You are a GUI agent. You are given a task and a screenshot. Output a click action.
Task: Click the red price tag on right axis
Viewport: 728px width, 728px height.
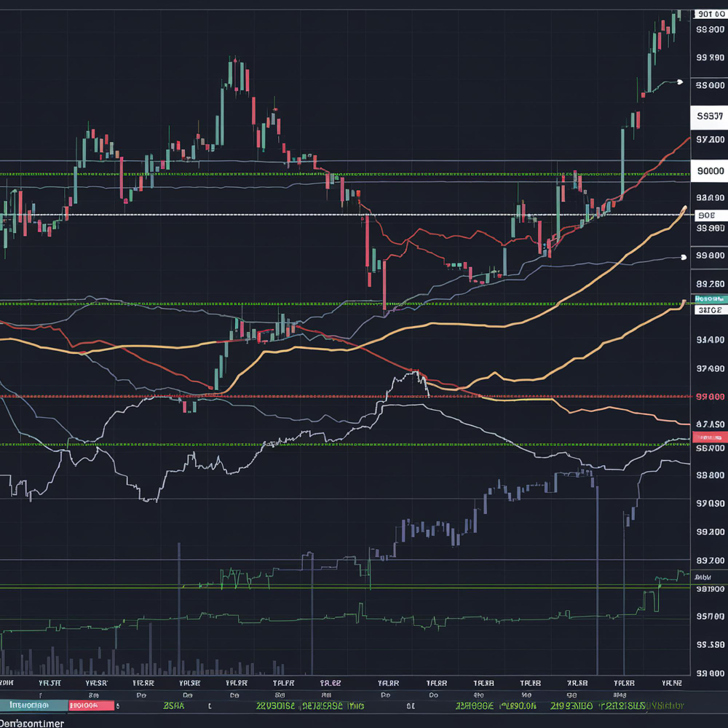point(710,438)
